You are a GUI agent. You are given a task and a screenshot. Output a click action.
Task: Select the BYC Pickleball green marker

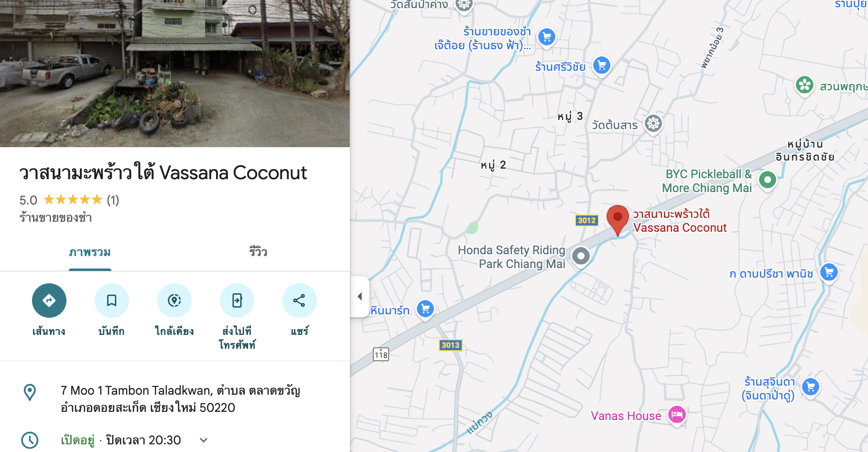coord(768,180)
